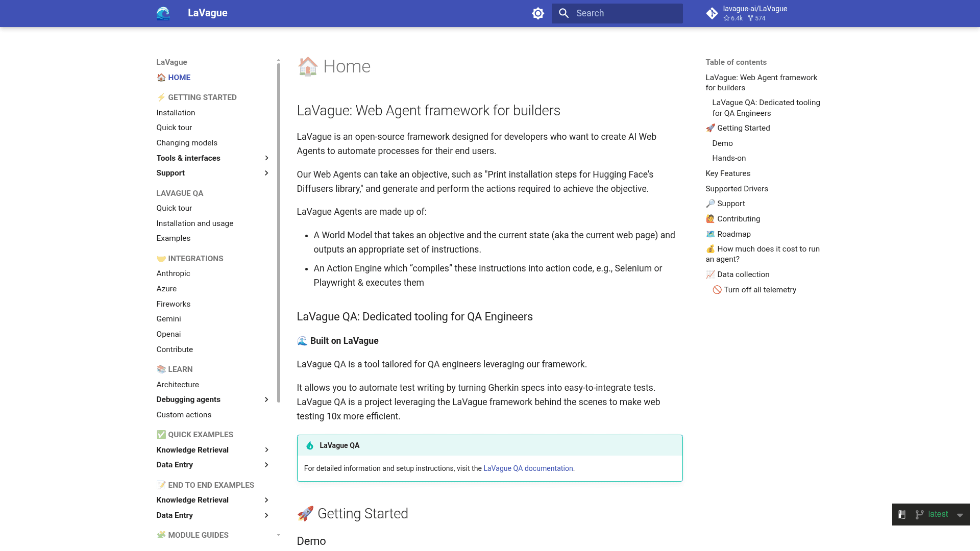The height and width of the screenshot is (551, 980).
Task: Open Examples page under LaVague QA
Action: 174,238
